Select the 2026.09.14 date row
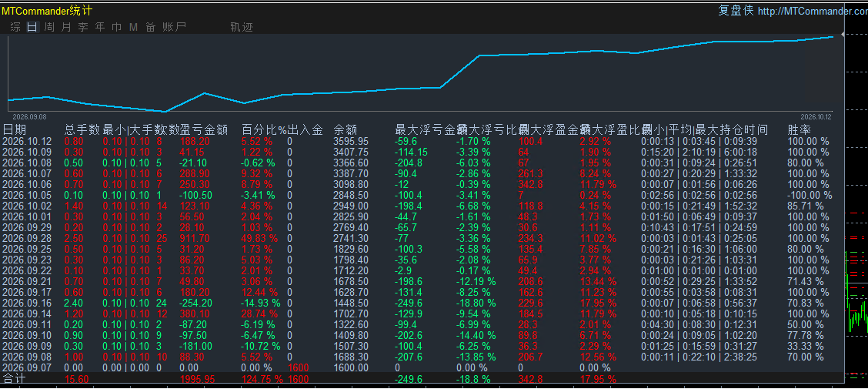The width and height of the screenshot is (868, 389). 27,314
